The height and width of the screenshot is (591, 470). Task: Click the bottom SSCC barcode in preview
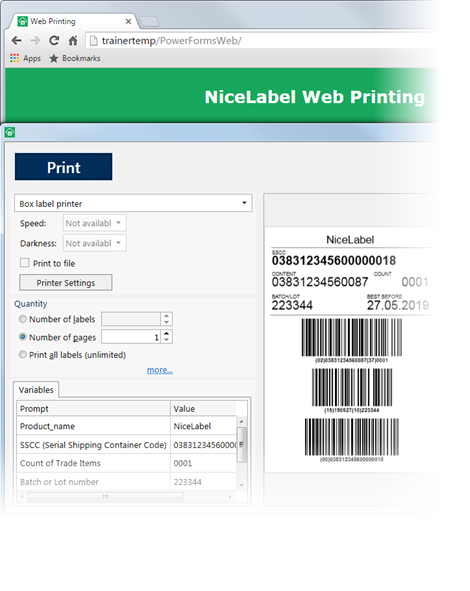coord(352,437)
